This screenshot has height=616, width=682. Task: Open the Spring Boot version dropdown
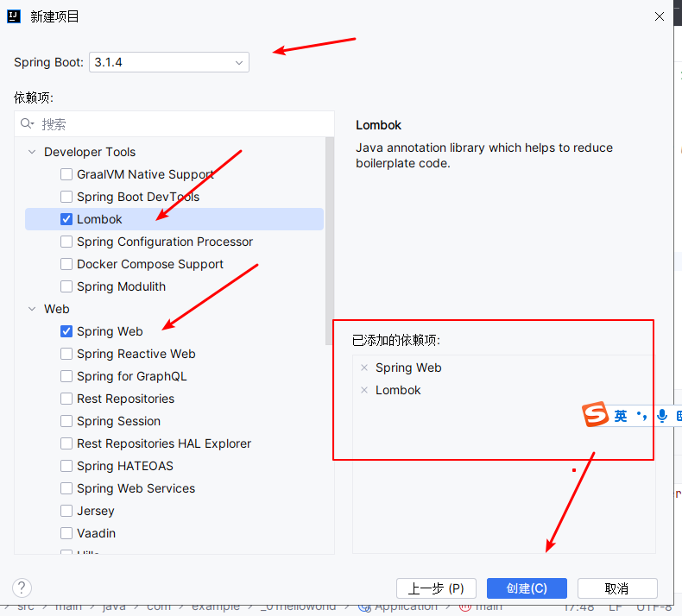pos(169,62)
